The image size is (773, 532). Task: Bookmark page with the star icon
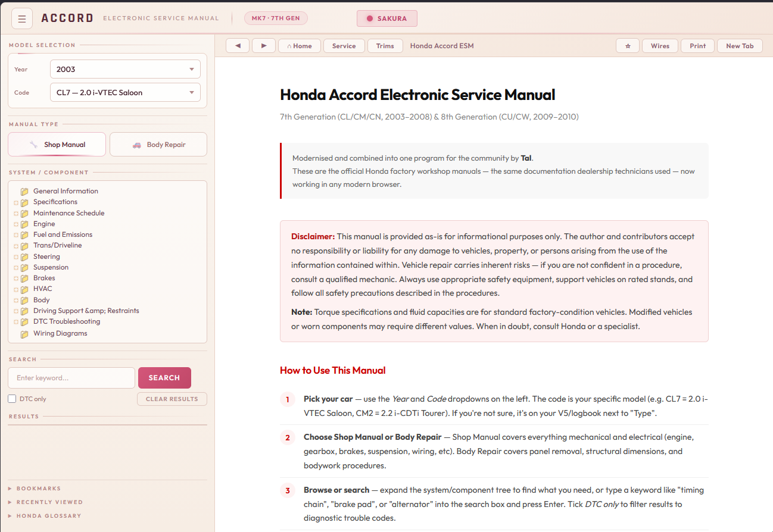[628, 46]
